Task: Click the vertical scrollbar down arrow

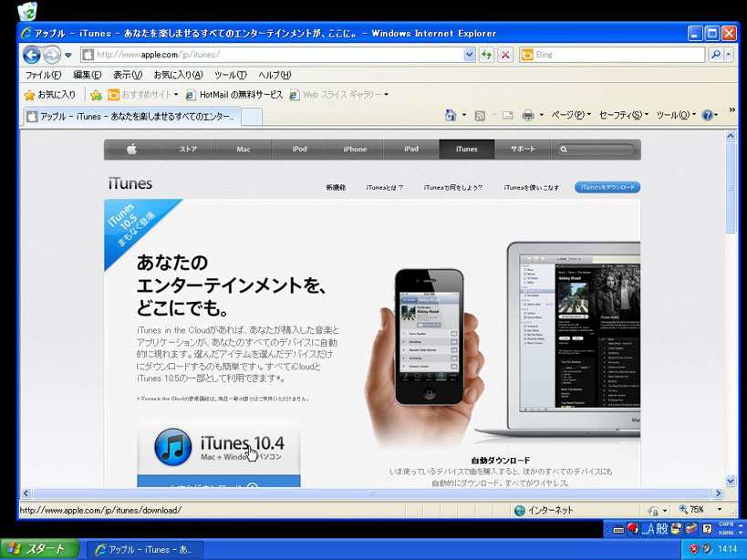Action: tap(731, 481)
